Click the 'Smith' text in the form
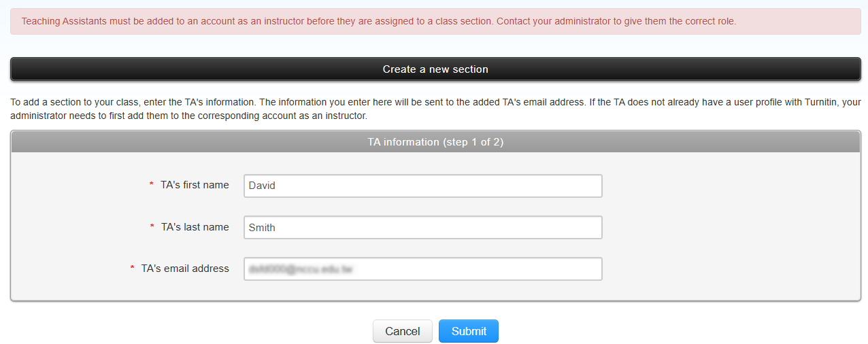This screenshot has height=344, width=868. point(262,228)
